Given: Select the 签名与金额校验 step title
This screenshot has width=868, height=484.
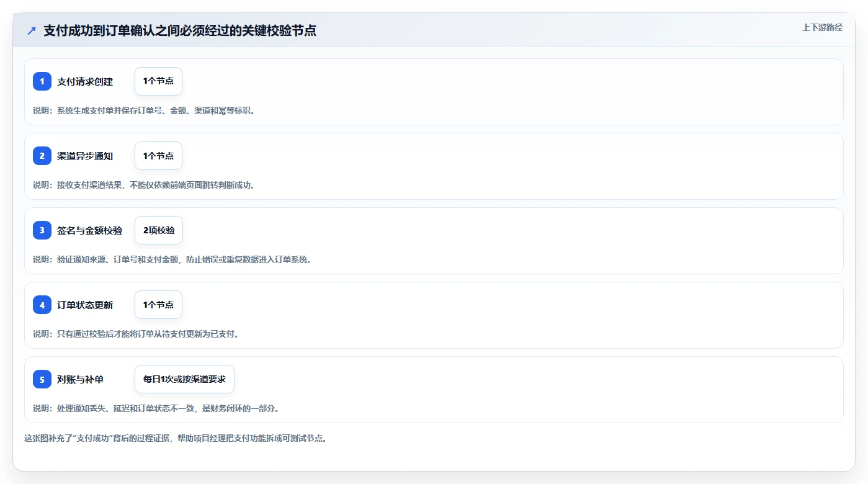Looking at the screenshot, I should click(90, 230).
